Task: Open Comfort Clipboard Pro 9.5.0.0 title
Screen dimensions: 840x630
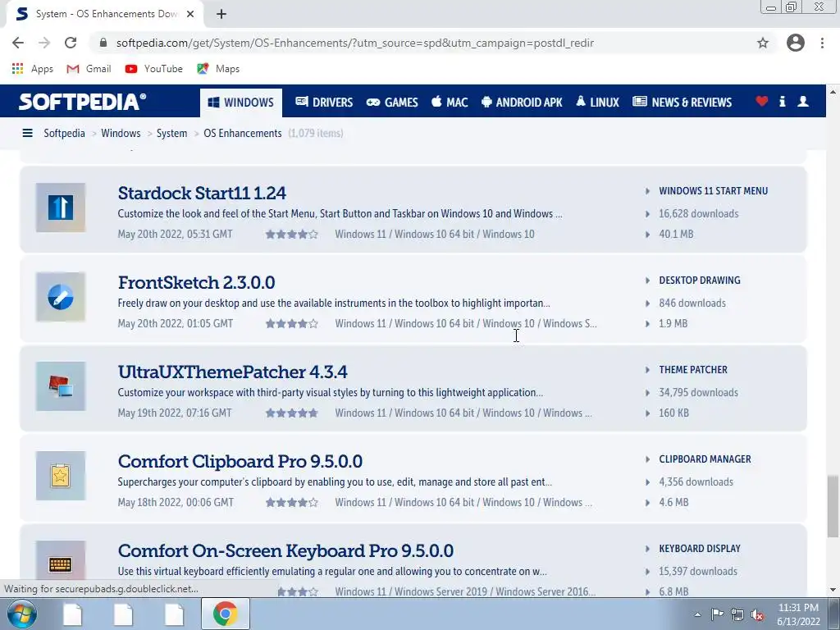Action: 240,461
